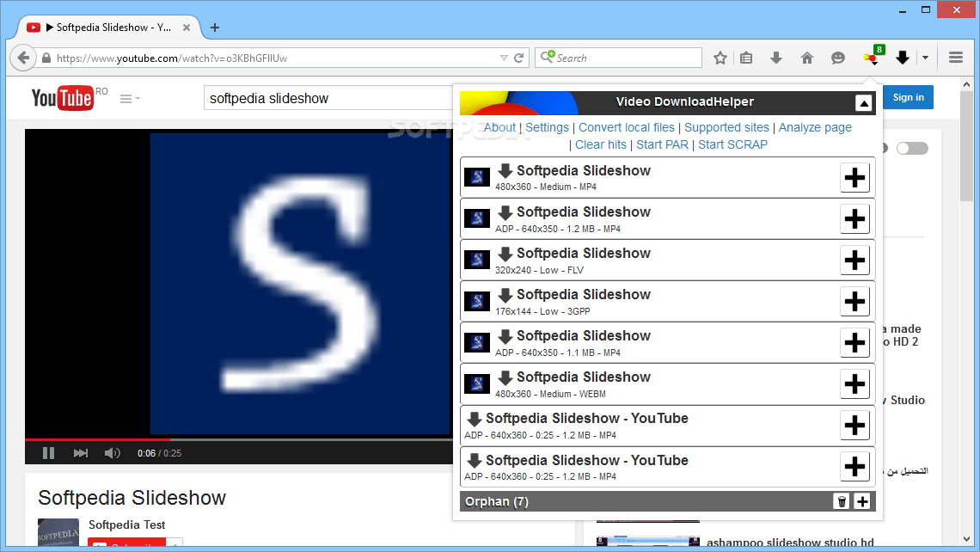Bookmark this page with the star icon
Viewport: 980px width, 552px height.
click(720, 57)
